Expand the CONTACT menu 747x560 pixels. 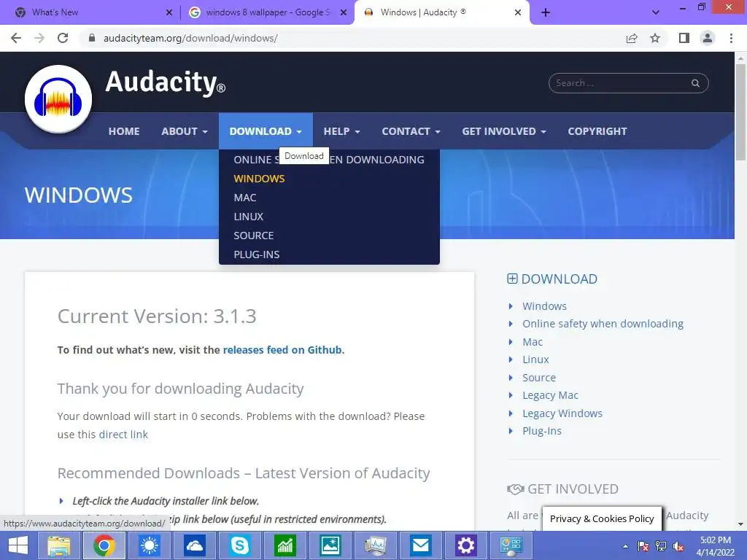pyautogui.click(x=411, y=131)
